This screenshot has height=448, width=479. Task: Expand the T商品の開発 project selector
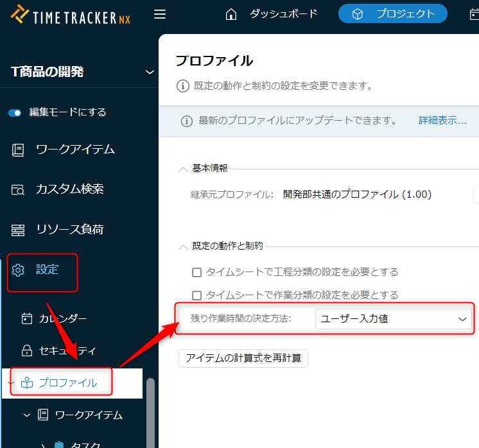[x=150, y=72]
